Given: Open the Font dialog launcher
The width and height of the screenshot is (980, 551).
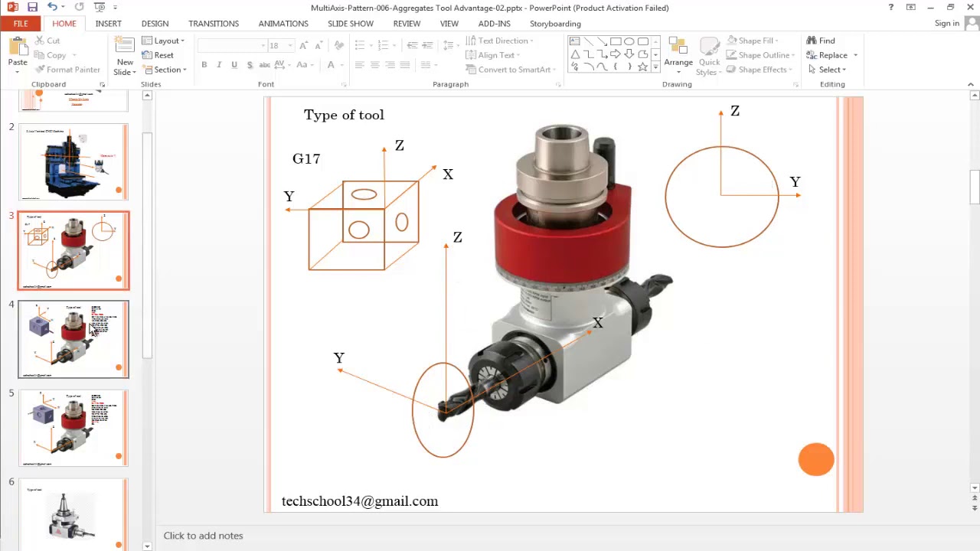Looking at the screenshot, I should point(344,84).
